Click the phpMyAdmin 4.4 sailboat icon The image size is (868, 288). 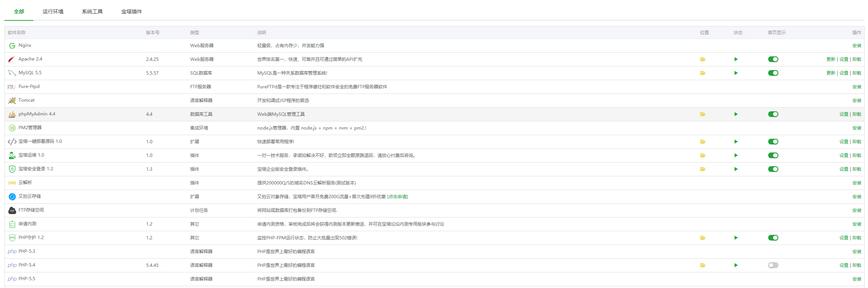tap(12, 114)
